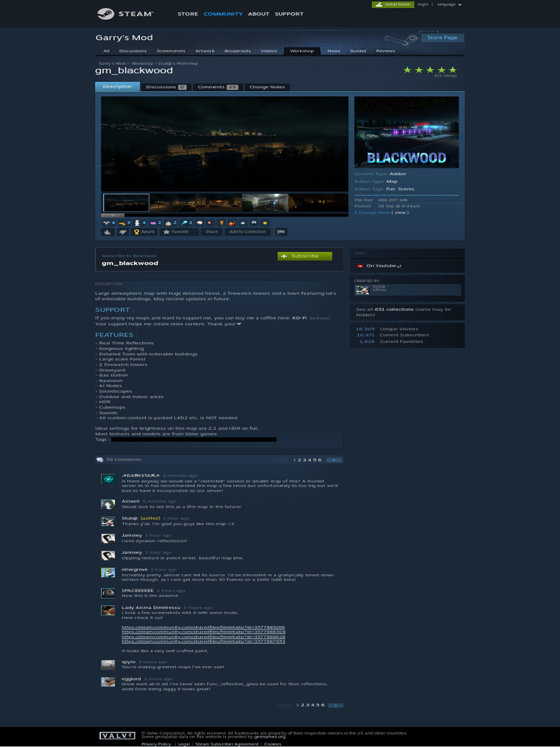560x747 pixels.
Task: Open the SUPPORT page
Action: coord(289,14)
